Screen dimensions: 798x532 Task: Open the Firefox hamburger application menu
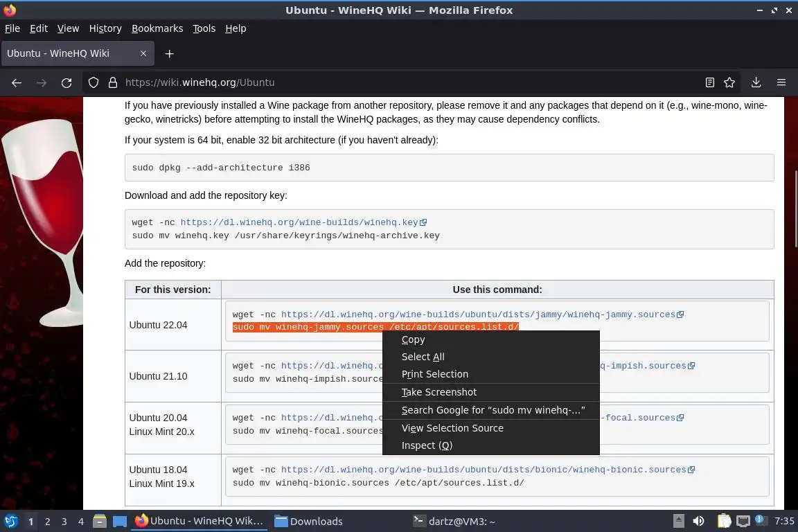pyautogui.click(x=781, y=82)
